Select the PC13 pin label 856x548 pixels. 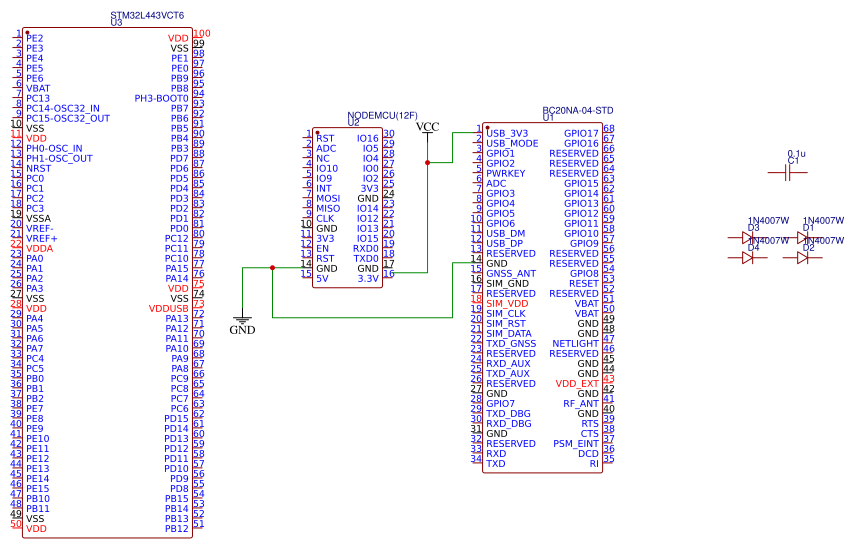click(38, 98)
